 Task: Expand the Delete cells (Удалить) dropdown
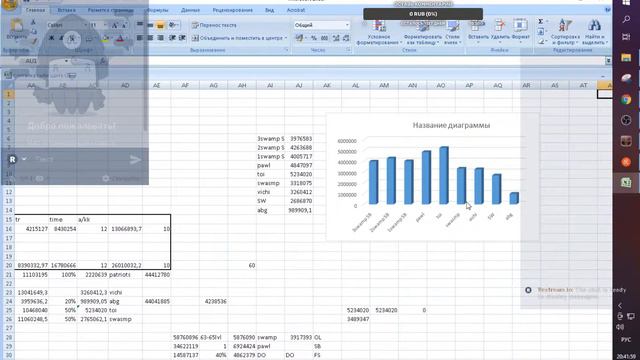coord(500,42)
